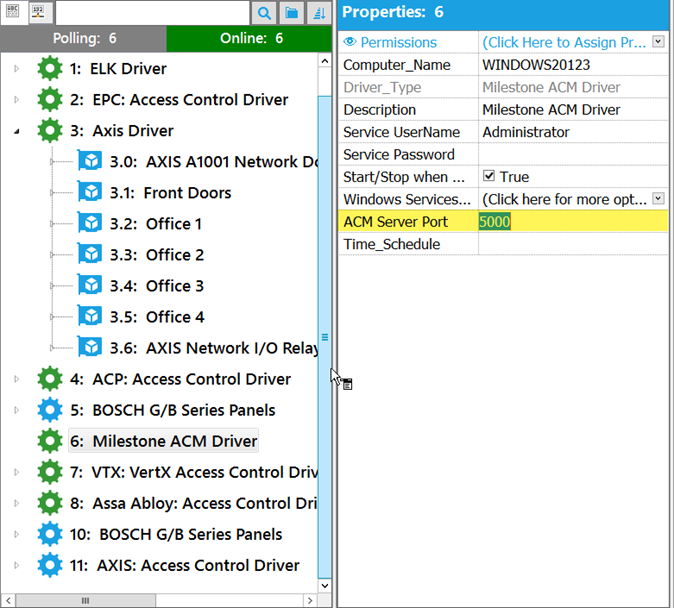
Task: Click the green gear beside 3: Axis Driver
Action: [x=50, y=131]
